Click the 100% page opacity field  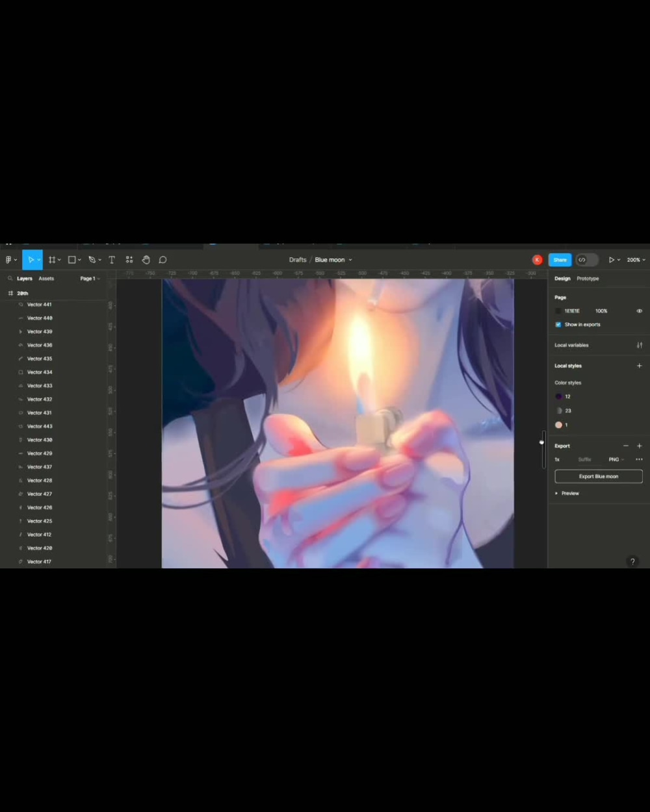pyautogui.click(x=601, y=311)
